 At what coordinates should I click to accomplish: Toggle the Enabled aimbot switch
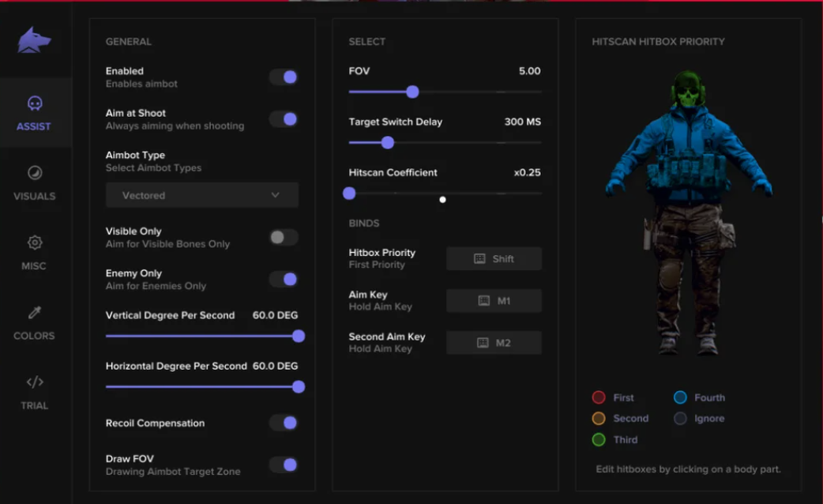pyautogui.click(x=284, y=77)
